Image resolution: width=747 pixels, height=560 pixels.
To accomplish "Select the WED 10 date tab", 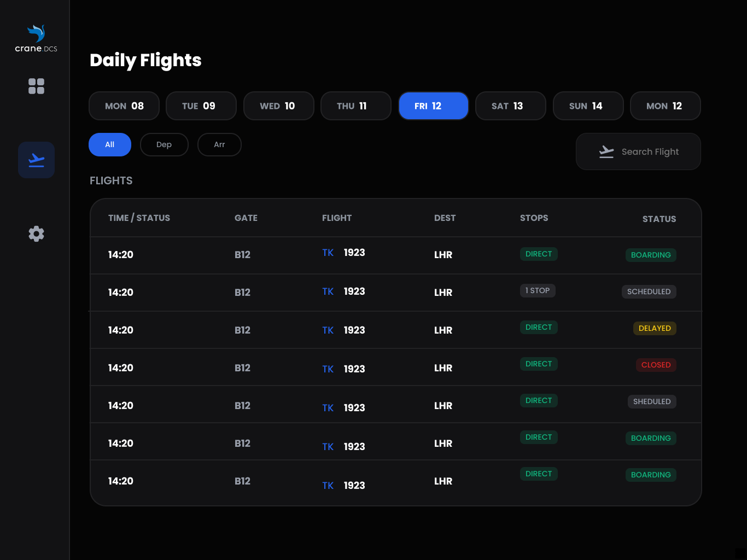I will (279, 106).
